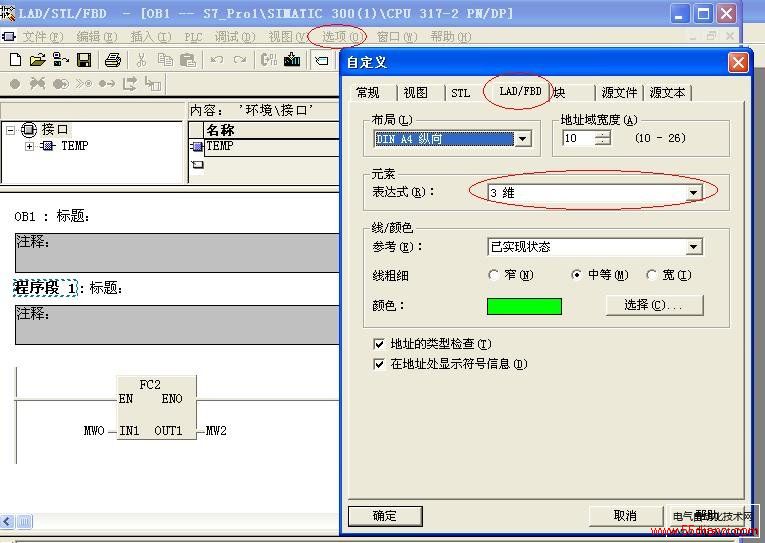The image size is (765, 543).
Task: Open the PLC menu
Action: coord(193,37)
